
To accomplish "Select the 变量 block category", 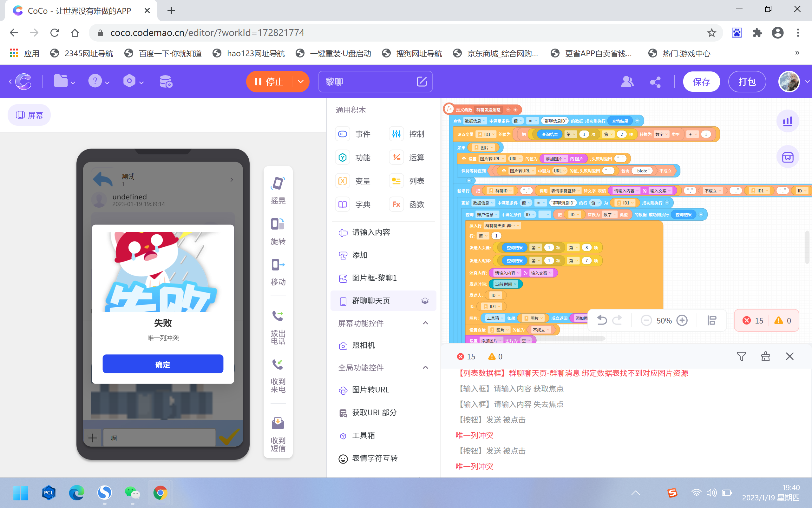I will (x=353, y=181).
